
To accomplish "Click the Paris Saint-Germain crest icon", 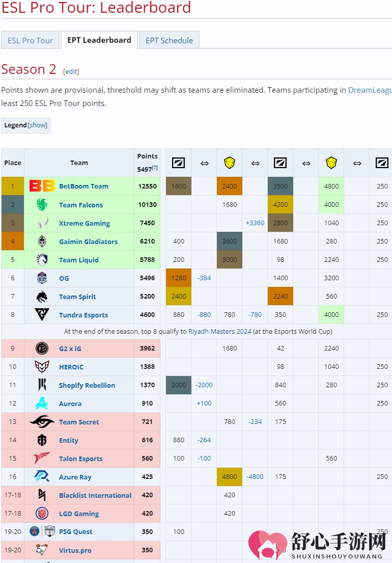I will [35, 531].
